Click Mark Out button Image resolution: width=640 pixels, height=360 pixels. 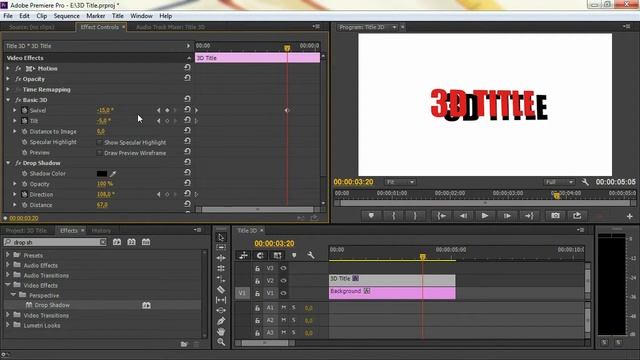tap(415, 216)
